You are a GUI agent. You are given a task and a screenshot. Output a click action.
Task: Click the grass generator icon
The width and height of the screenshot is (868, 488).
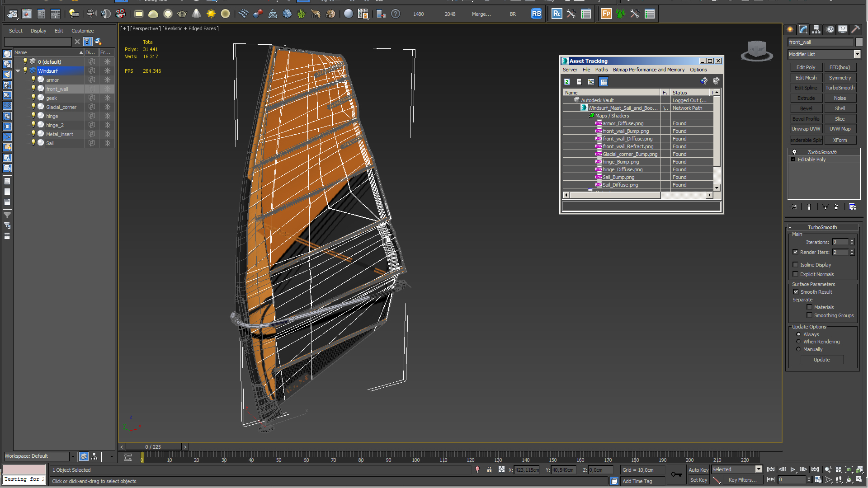pos(302,14)
